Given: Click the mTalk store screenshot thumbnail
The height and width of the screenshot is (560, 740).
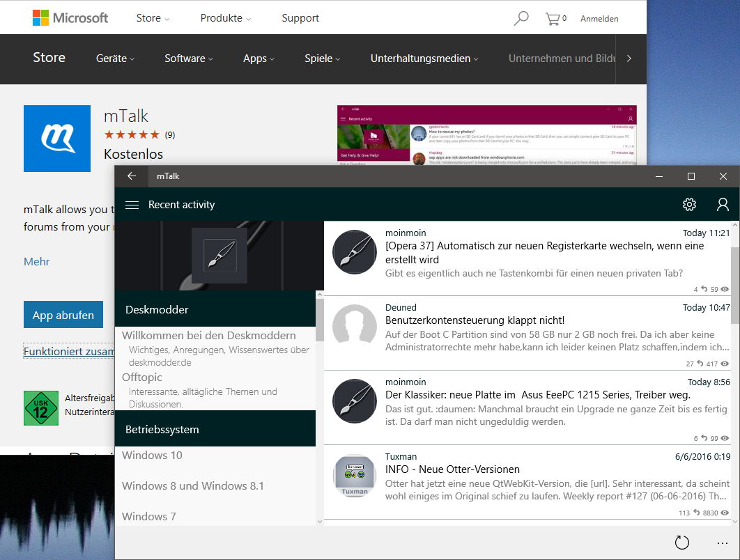Looking at the screenshot, I should 486,135.
